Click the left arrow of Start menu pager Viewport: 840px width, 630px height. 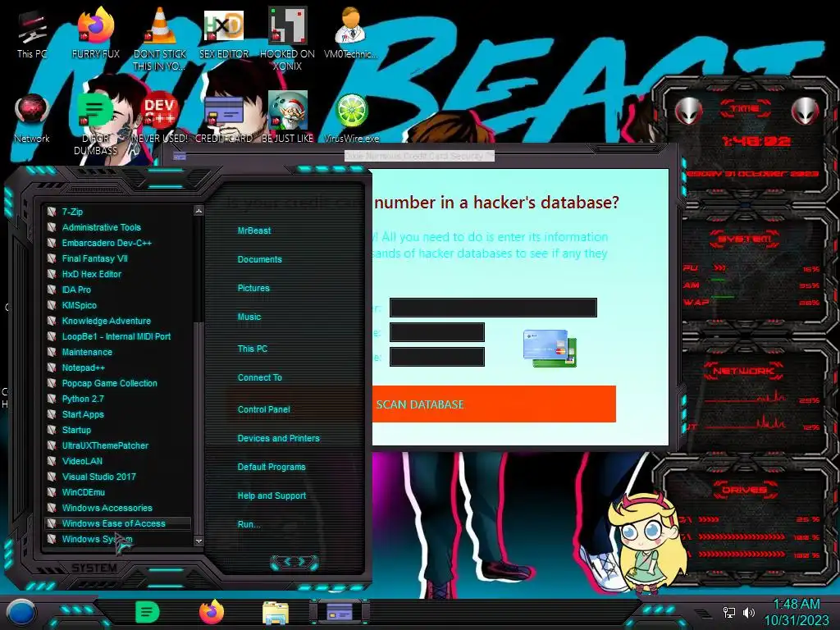286,562
